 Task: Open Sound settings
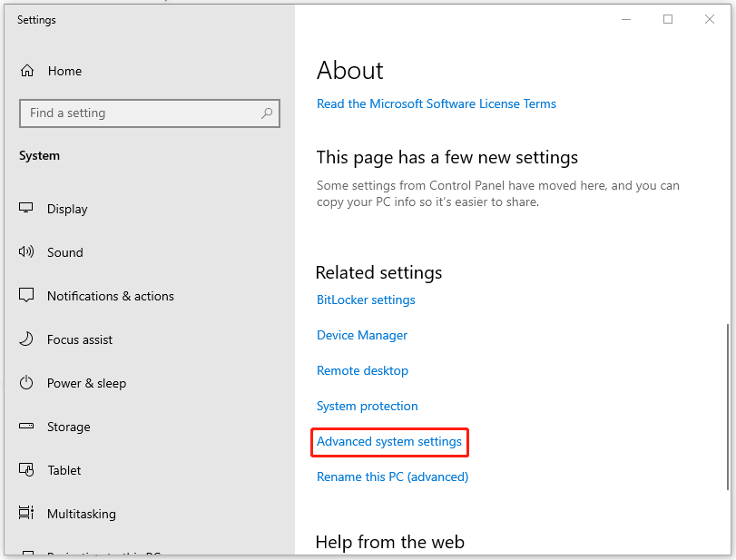pos(64,252)
